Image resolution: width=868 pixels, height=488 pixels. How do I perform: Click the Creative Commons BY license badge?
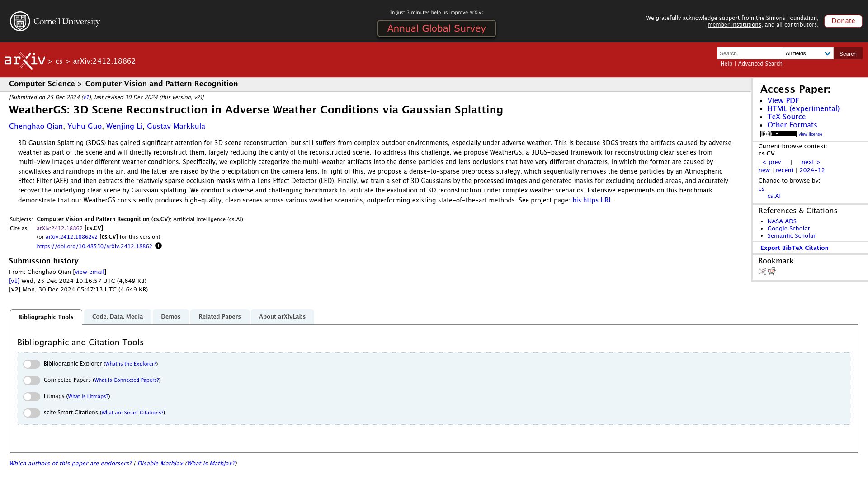[778, 134]
